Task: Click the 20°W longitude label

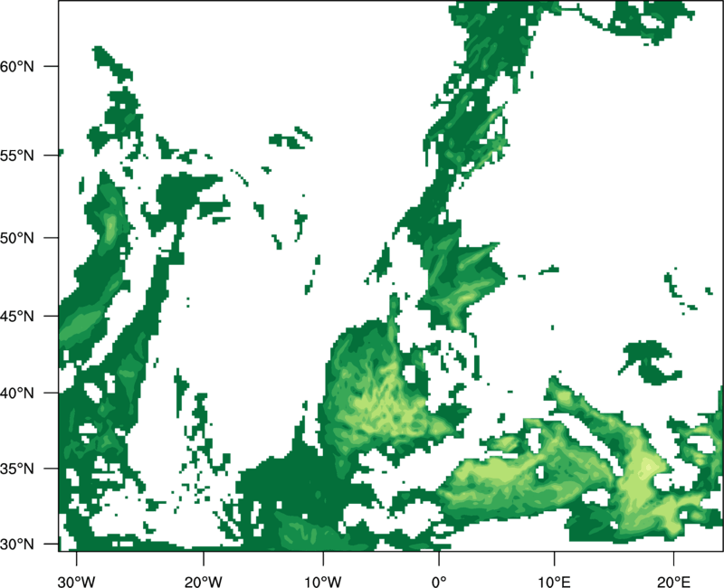Action: pyautogui.click(x=204, y=582)
